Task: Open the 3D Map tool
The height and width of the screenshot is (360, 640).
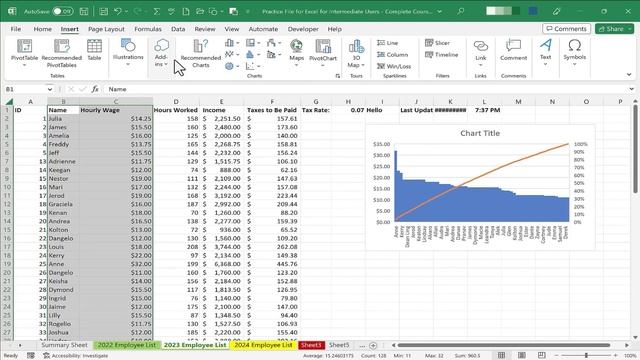Action: [356, 53]
